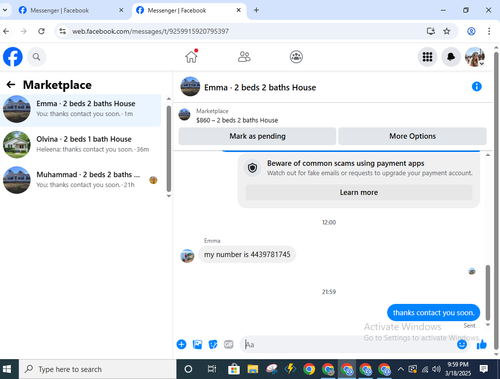Open File Explorer from the taskbar
This screenshot has width=500, height=379.
253,369
